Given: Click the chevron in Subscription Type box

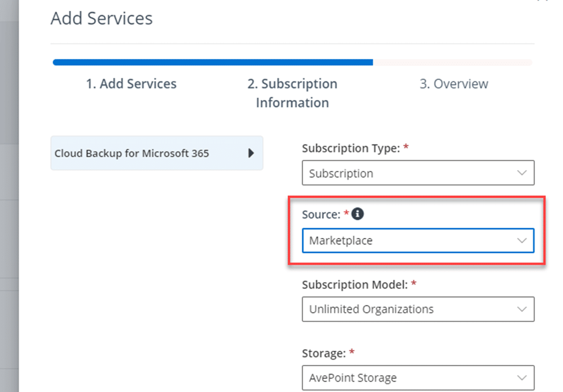Looking at the screenshot, I should [x=522, y=173].
